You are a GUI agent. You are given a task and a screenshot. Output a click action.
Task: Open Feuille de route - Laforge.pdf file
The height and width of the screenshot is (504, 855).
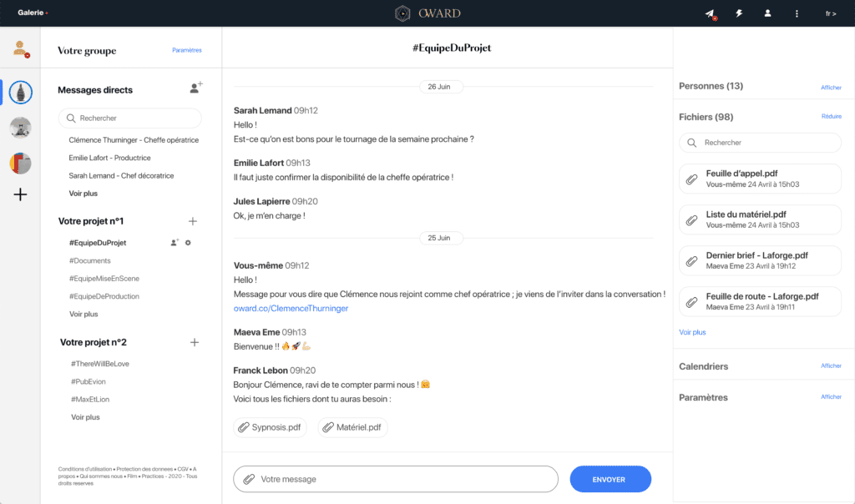pos(760,301)
